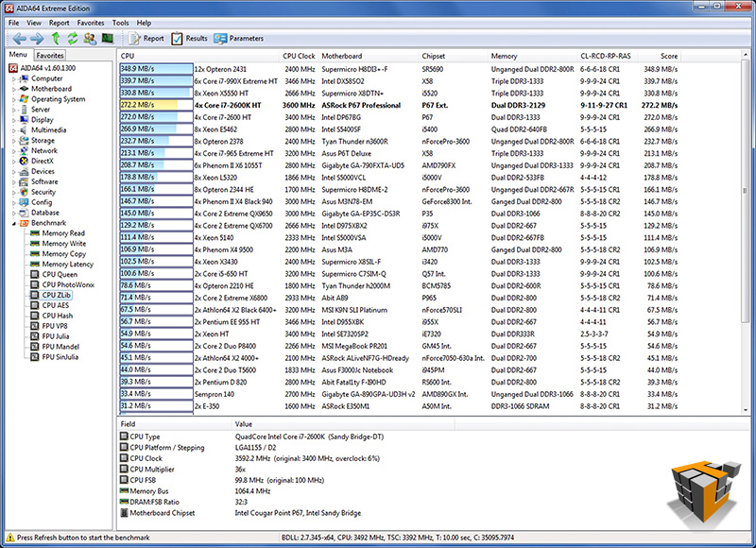Click the users icon in the toolbar

pos(90,39)
